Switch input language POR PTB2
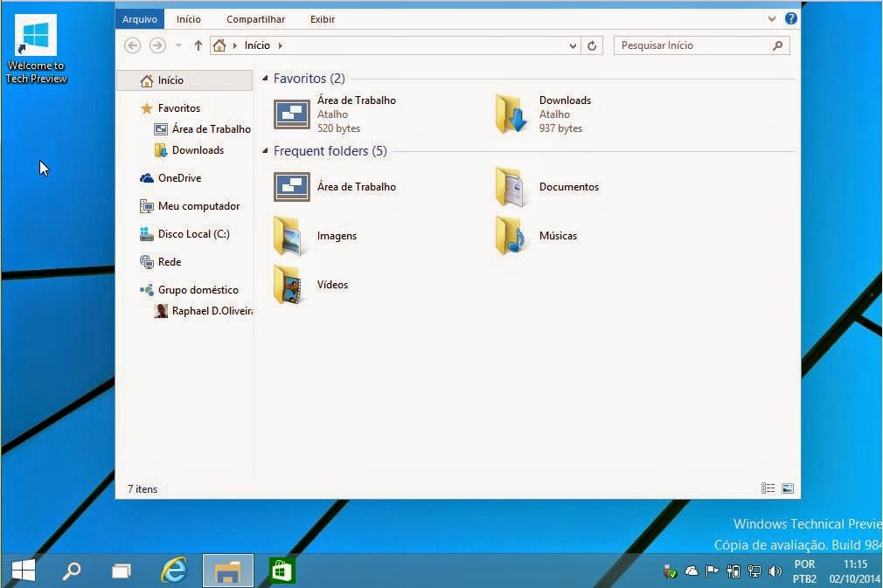Image resolution: width=883 pixels, height=588 pixels. click(x=804, y=571)
